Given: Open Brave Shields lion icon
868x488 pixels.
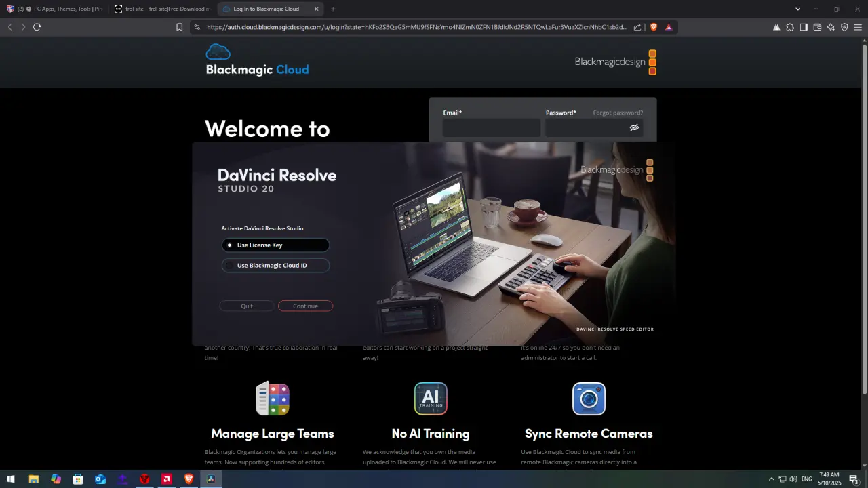Looking at the screenshot, I should pos(654,27).
